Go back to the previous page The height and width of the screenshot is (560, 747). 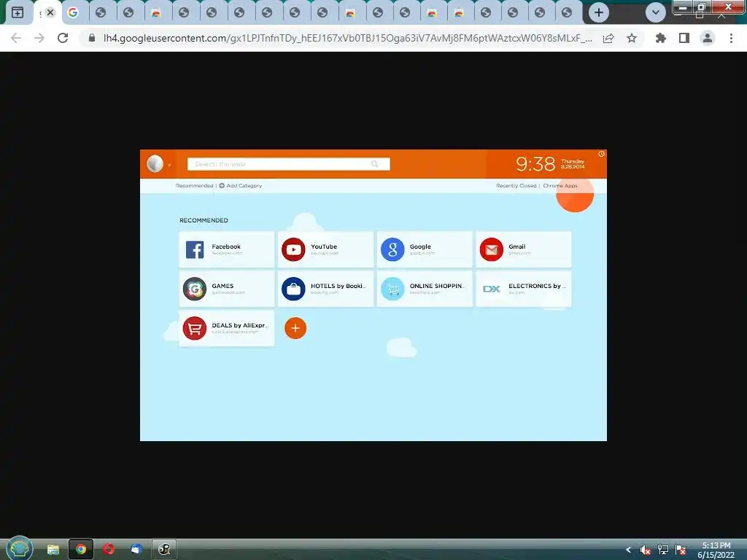(x=16, y=38)
